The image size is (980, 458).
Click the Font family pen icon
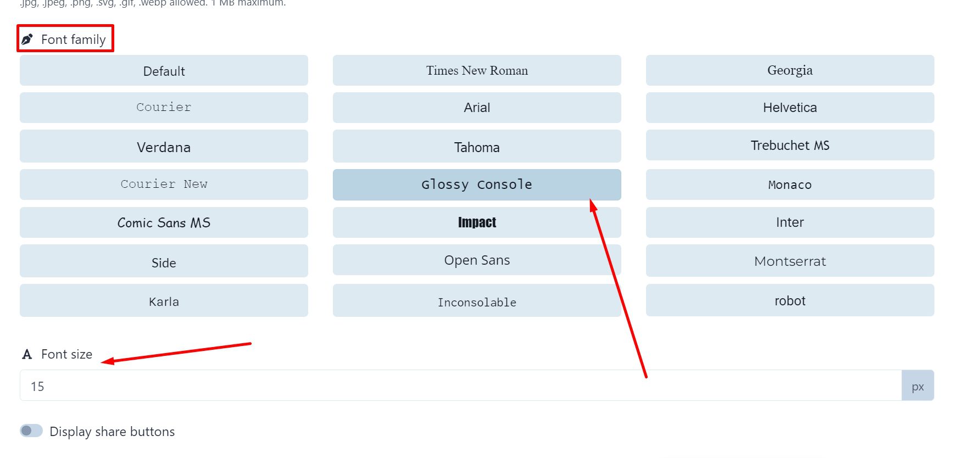(27, 40)
